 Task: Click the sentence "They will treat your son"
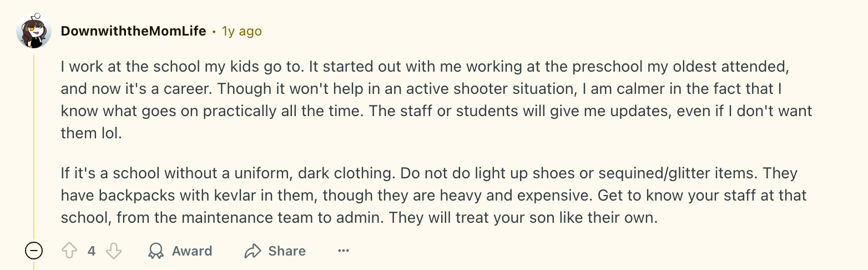[523, 218]
